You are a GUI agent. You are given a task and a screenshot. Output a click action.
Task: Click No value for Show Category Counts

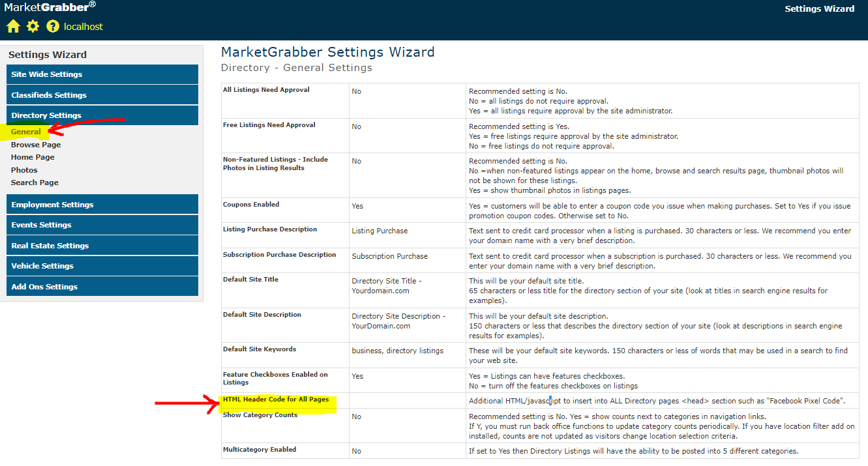[x=356, y=416]
